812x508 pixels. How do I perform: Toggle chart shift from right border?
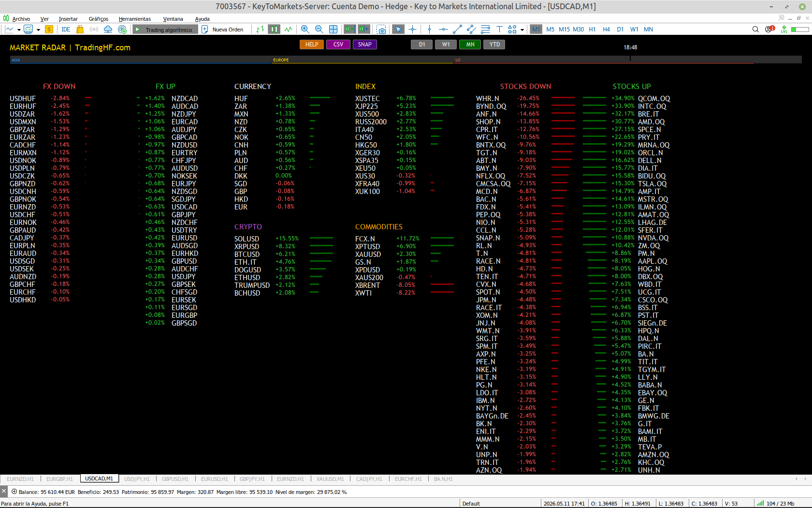pyautogui.click(x=364, y=30)
